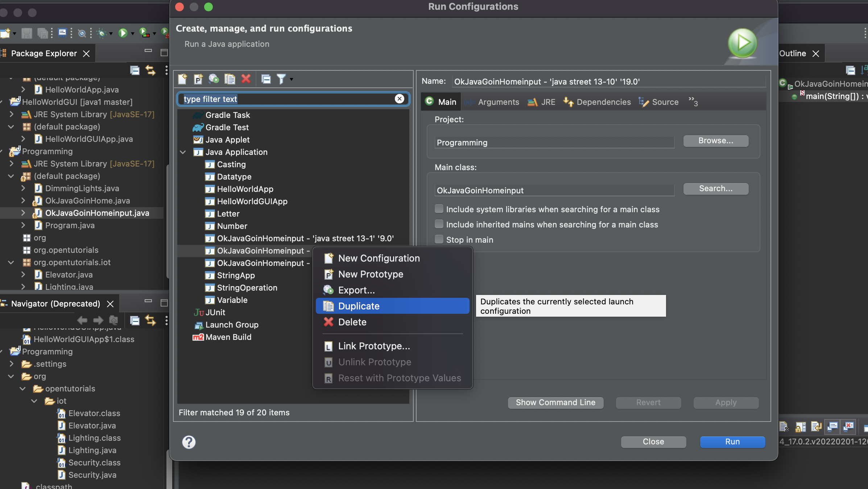Click the Export launch configuration toolbar icon
This screenshot has height=489, width=868.
tap(214, 79)
